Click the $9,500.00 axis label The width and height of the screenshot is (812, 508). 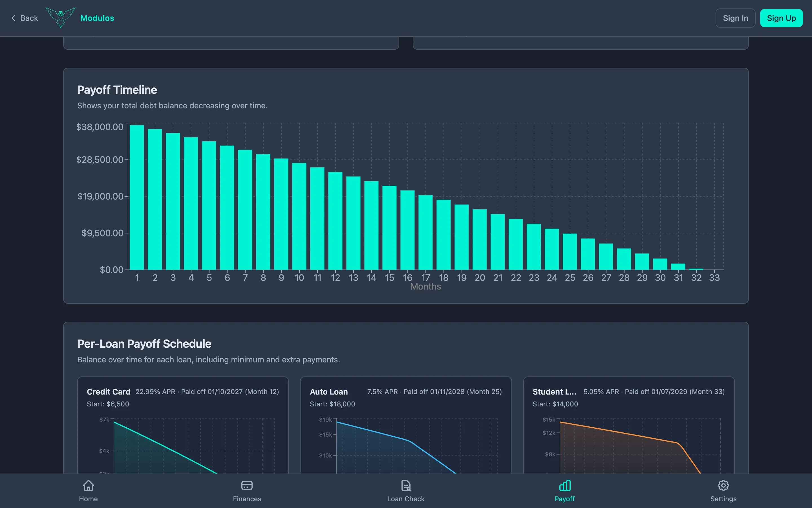[102, 233]
